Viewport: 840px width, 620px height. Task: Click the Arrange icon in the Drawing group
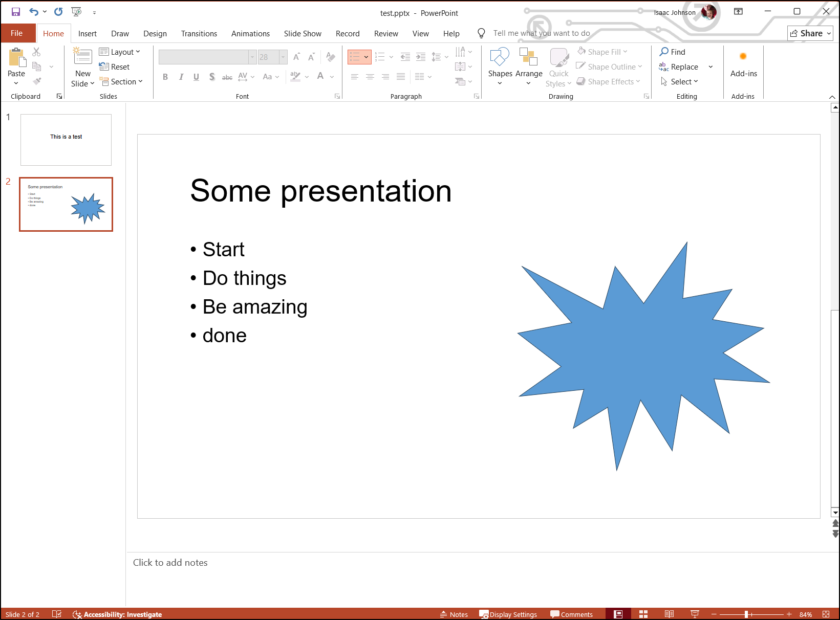tap(528, 59)
